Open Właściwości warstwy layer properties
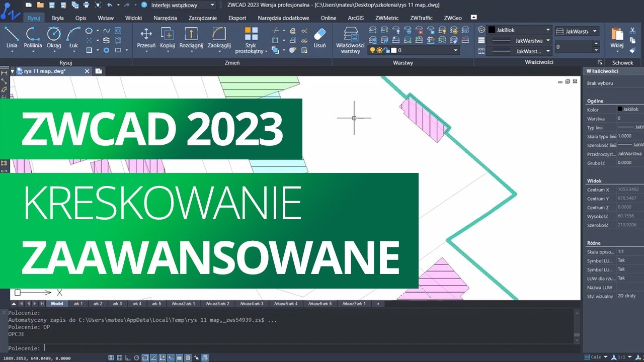 point(350,40)
